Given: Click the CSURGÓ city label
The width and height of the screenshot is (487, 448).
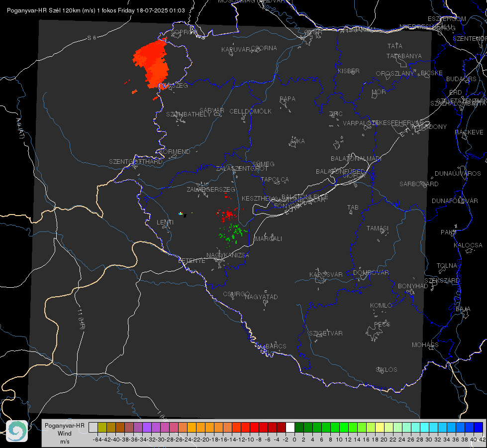Looking at the screenshot, I should pyautogui.click(x=236, y=294).
